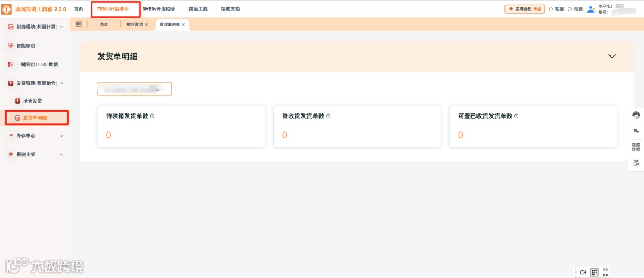
Task: Click the CH input language indicator
Action: tap(583, 272)
